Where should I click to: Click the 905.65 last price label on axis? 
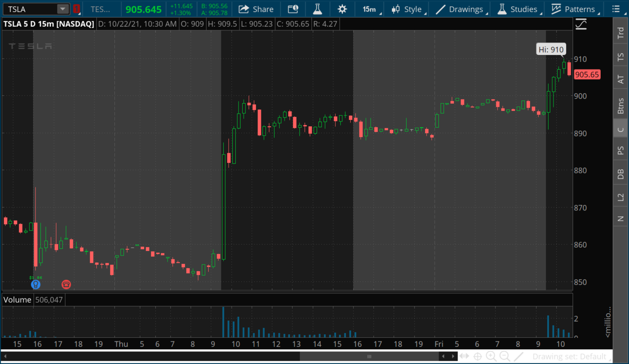tap(587, 75)
